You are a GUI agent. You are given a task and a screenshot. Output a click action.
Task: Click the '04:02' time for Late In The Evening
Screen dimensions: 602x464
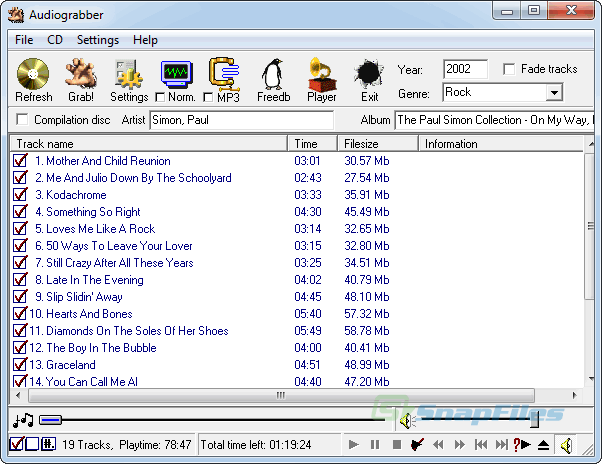pyautogui.click(x=308, y=280)
